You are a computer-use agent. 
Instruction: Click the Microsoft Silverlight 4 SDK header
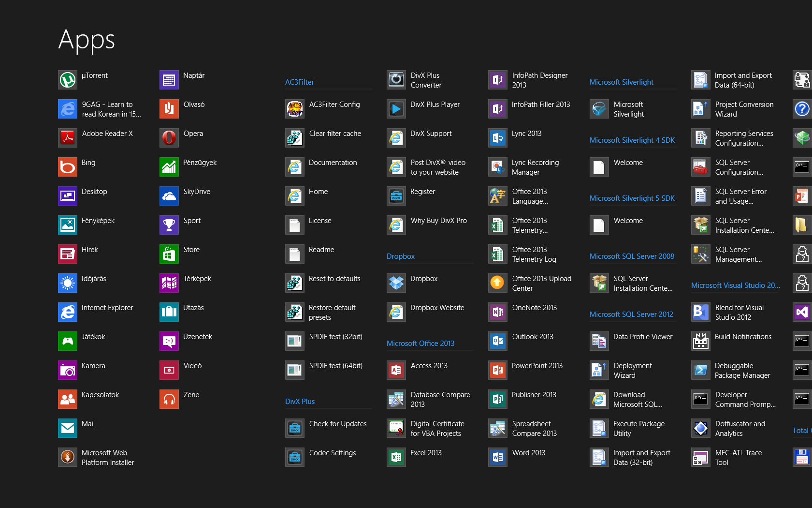(x=632, y=140)
